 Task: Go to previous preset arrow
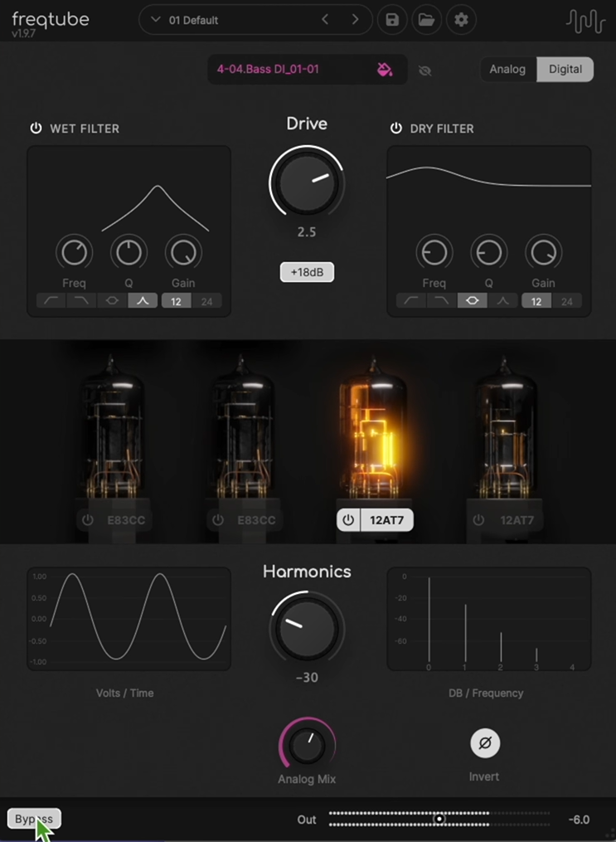point(325,20)
